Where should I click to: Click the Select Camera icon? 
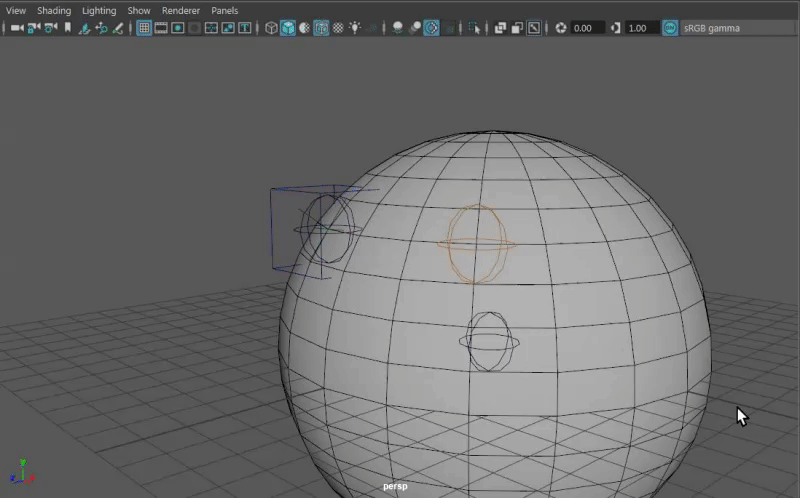pos(17,28)
